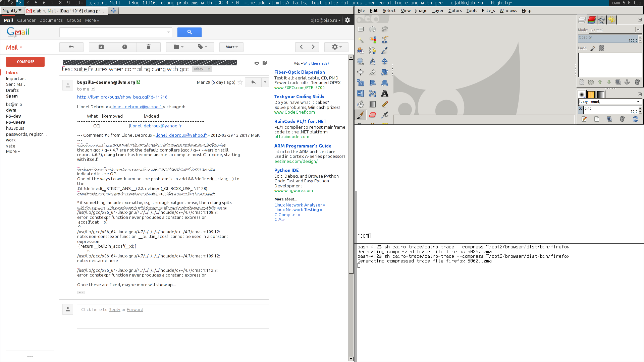Click the Gmail trash delete icon
The width and height of the screenshot is (644, 362).
coord(149,47)
